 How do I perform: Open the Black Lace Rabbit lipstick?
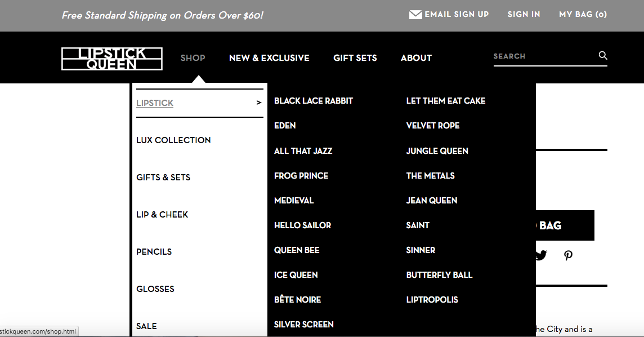314,101
